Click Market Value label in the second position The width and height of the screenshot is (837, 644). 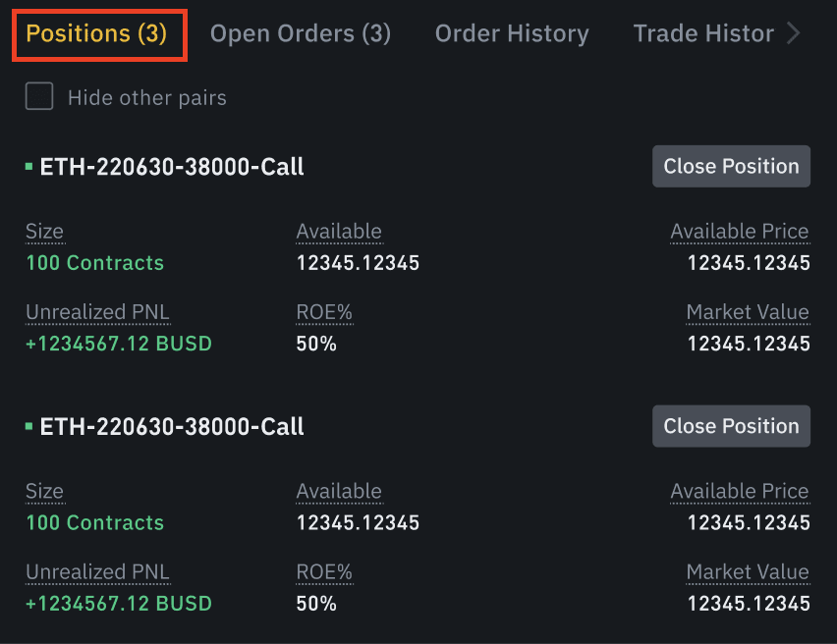coord(748,572)
